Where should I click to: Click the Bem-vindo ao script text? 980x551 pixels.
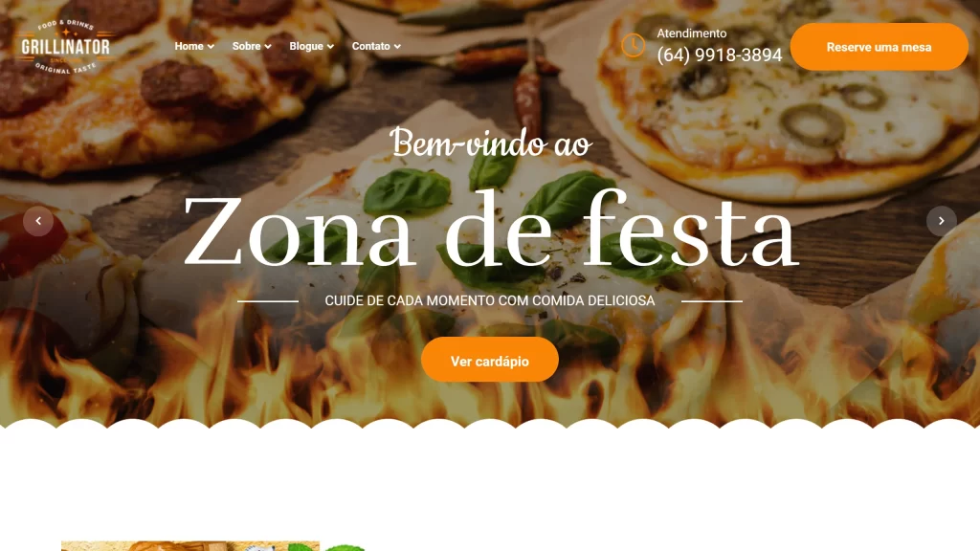tap(491, 143)
